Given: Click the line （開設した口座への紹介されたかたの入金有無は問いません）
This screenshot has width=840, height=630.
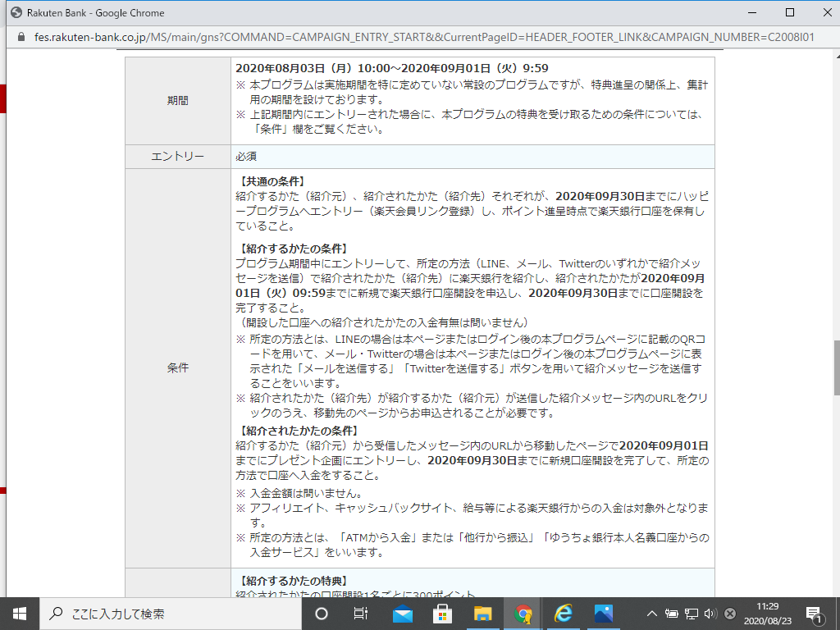Looking at the screenshot, I should pos(384,322).
